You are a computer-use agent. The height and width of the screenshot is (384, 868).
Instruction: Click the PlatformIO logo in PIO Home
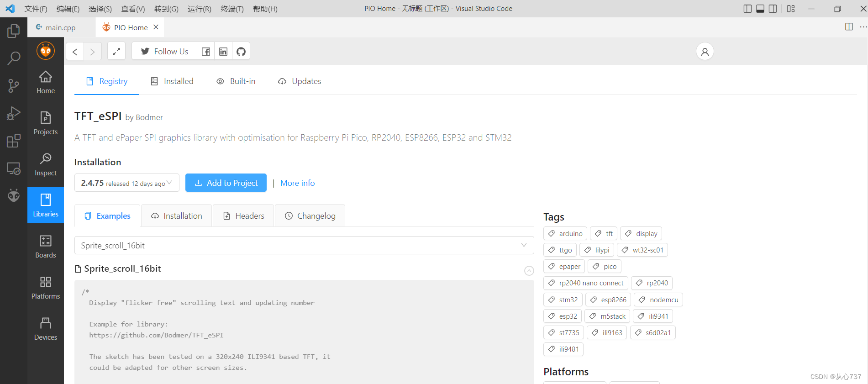[46, 51]
